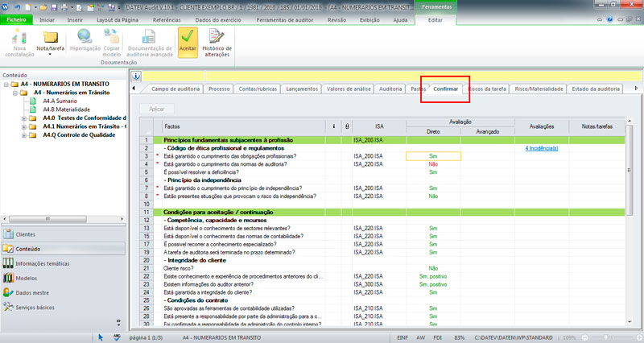Select the Conteúdo navigation button
The image size is (644, 343).
click(x=64, y=249)
